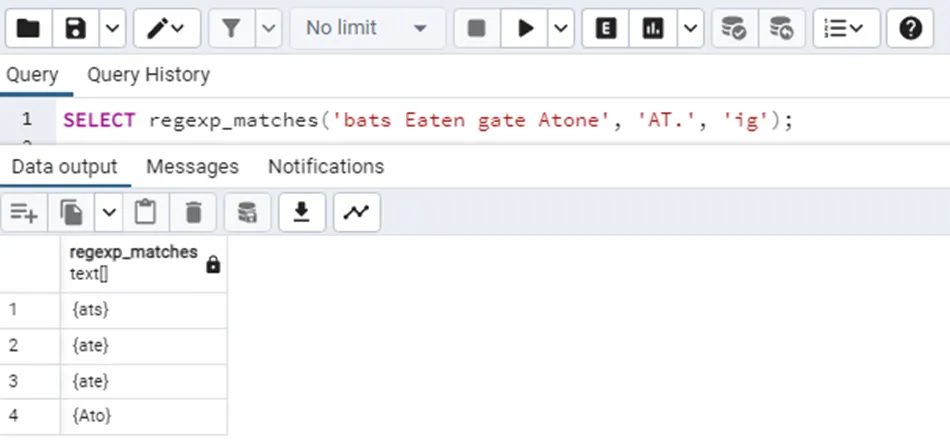This screenshot has width=950, height=448.
Task: Click the Explain query icon
Action: 605,29
